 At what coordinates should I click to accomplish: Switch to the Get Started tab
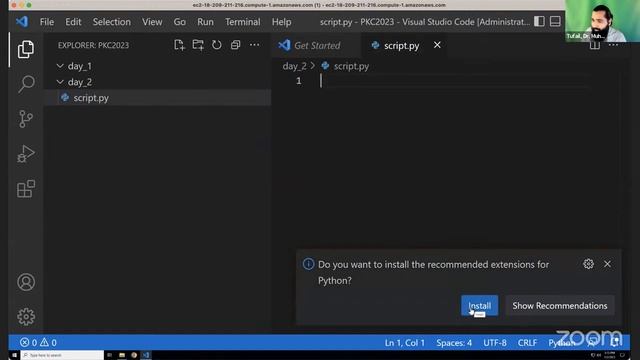[316, 45]
